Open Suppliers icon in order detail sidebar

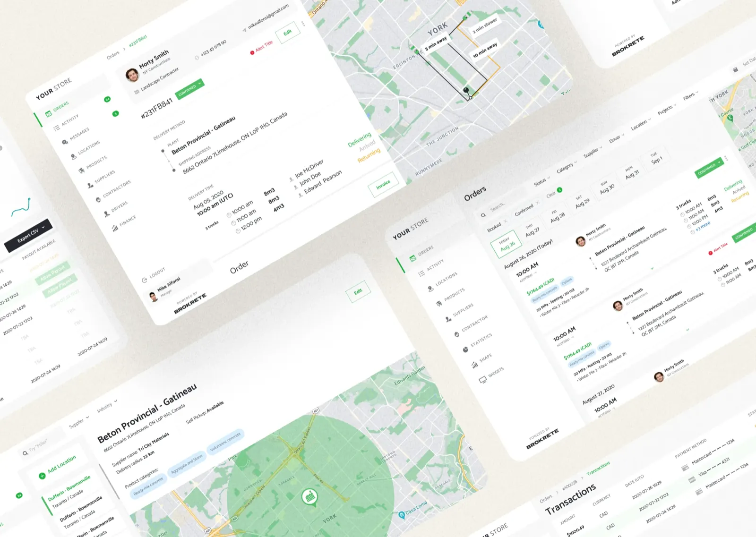[90, 186]
